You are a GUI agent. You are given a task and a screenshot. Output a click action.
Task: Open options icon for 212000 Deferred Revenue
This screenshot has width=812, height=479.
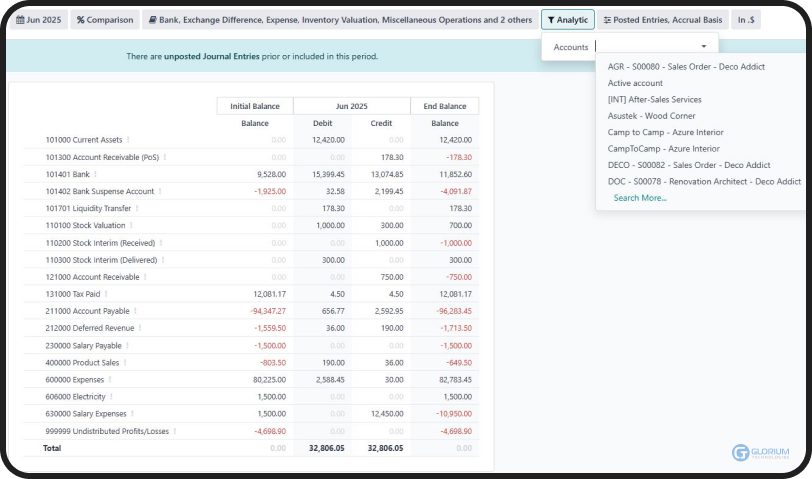pos(140,328)
